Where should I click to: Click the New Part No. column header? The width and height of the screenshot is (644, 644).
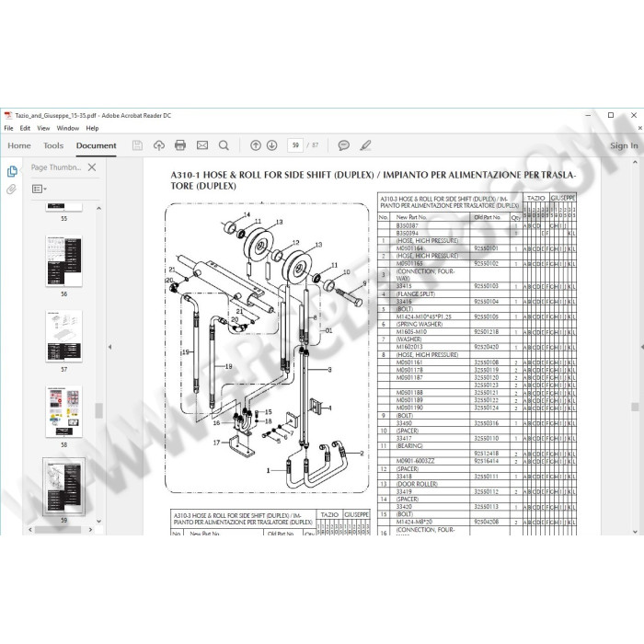[411, 217]
